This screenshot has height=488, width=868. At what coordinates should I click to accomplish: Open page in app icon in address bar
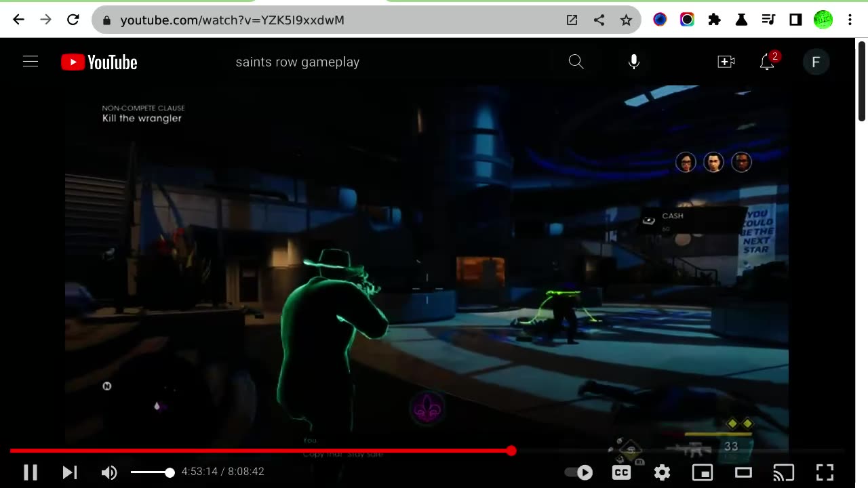pyautogui.click(x=572, y=20)
